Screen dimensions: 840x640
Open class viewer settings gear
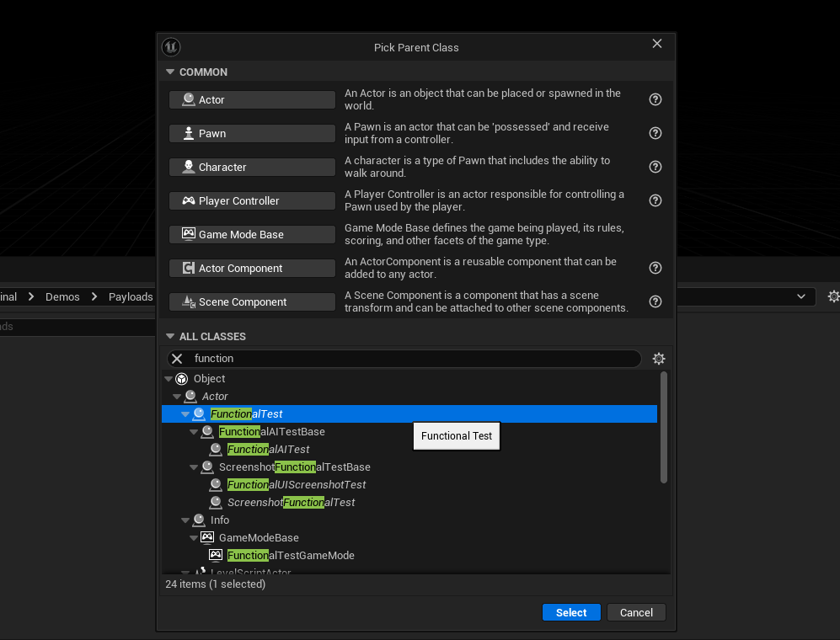pyautogui.click(x=659, y=359)
